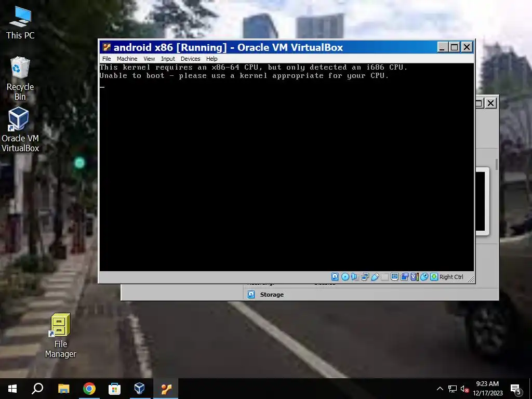Image resolution: width=532 pixels, height=399 pixels.
Task: Close the VirtualBox Manager window behind
Action: coord(490,103)
